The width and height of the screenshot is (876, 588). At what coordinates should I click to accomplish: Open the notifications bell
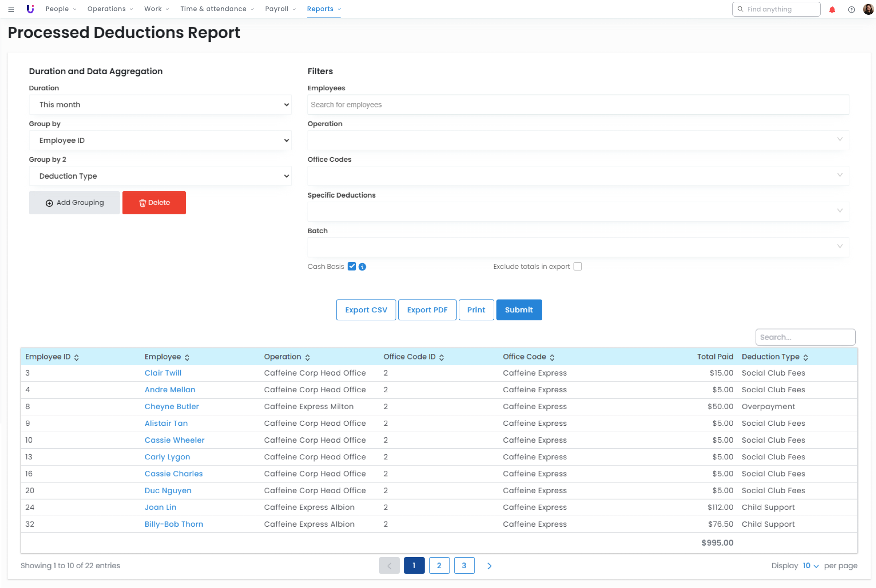[832, 10]
